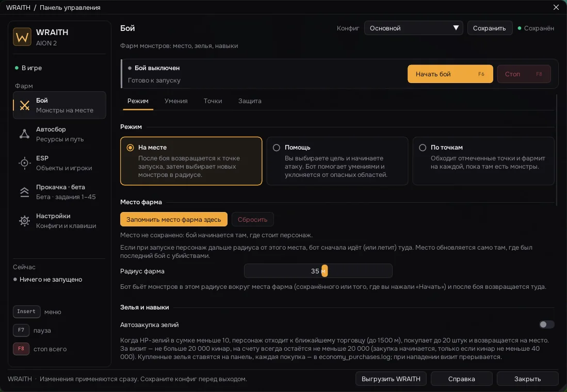Click the Закрыть button
The image size is (567, 392).
click(528, 379)
